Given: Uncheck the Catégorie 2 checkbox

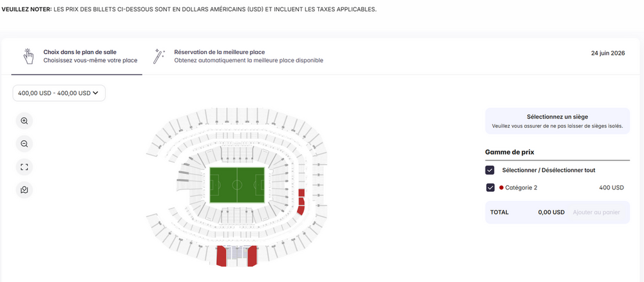Looking at the screenshot, I should click(x=490, y=188).
